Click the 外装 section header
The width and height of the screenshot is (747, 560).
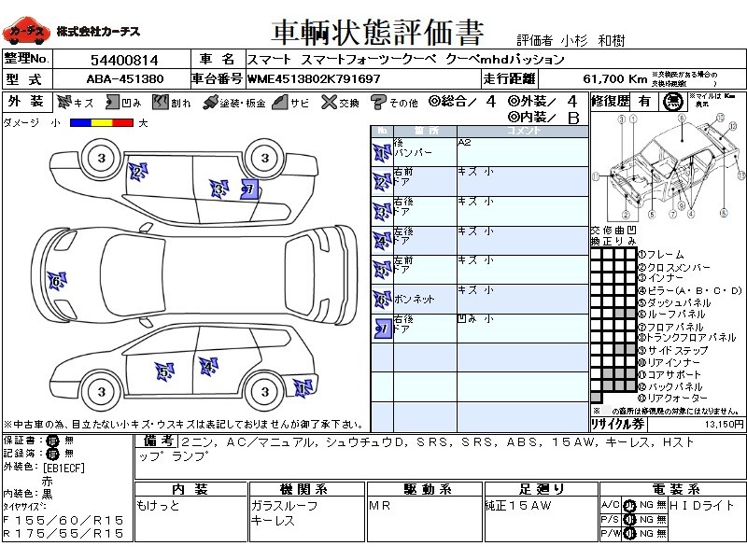click(26, 102)
